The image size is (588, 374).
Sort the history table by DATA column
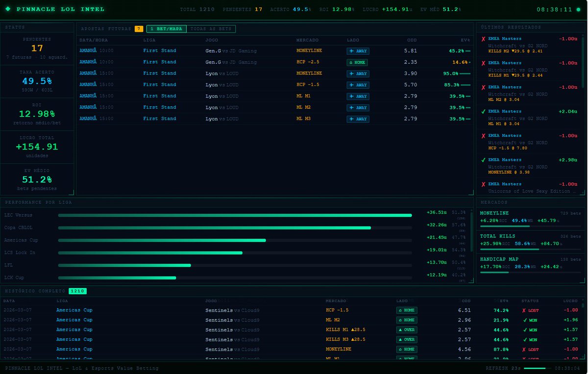click(x=9, y=300)
